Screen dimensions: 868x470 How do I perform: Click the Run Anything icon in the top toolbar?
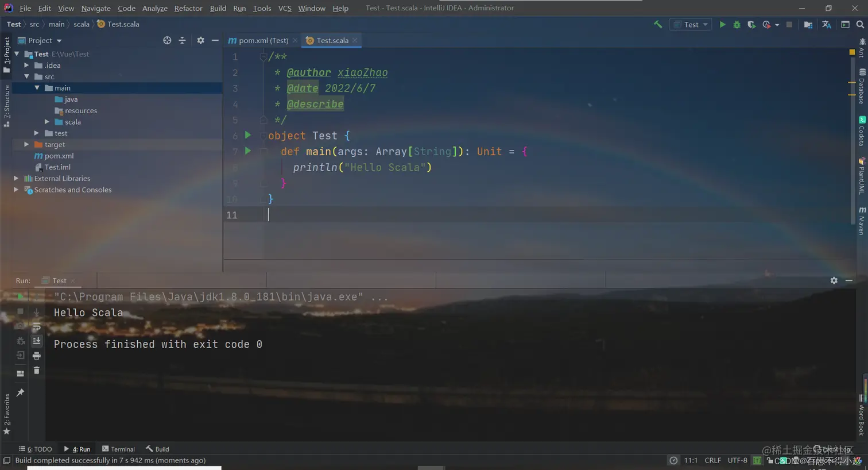click(x=845, y=24)
